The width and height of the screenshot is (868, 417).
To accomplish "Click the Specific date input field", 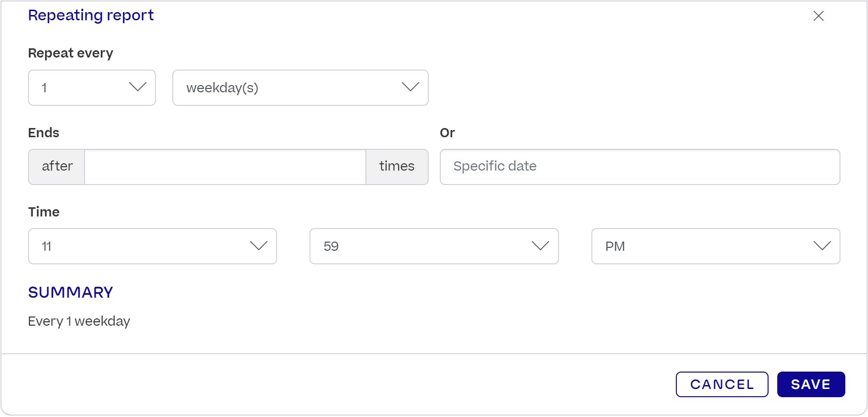I will click(x=640, y=167).
